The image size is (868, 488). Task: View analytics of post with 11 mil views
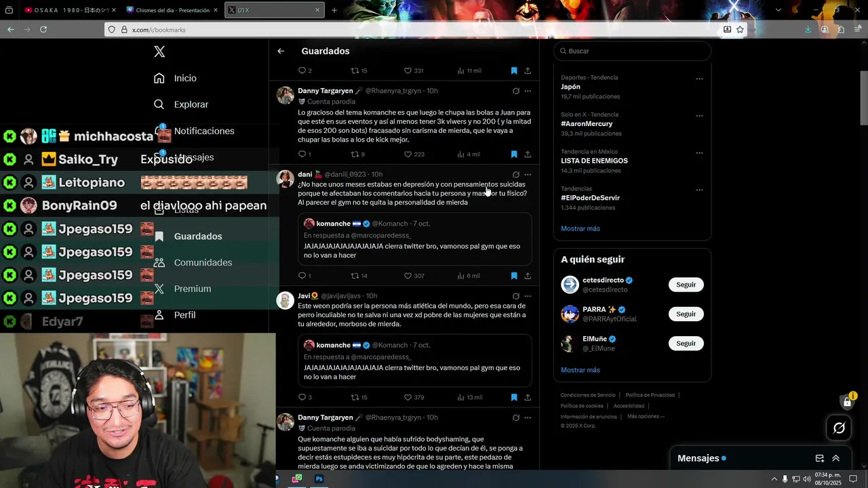469,70
